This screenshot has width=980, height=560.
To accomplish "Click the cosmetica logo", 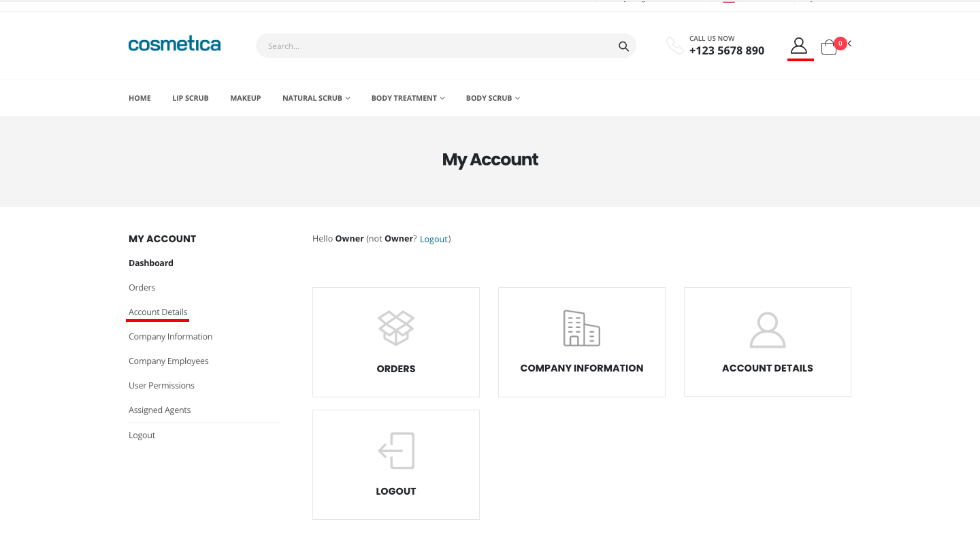I will coord(174,45).
